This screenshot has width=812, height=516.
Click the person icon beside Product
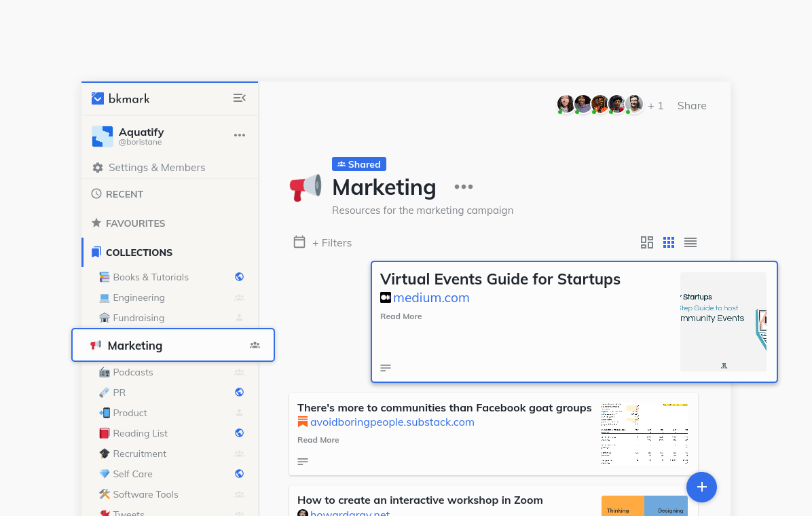239,413
